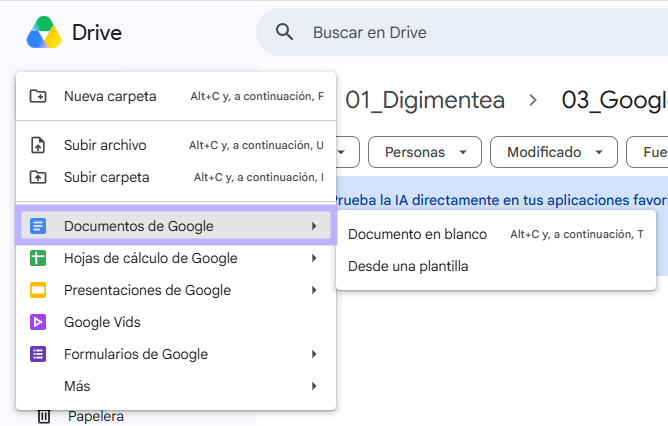Screen dimensions: 668x426
Task: Expand Presentaciones de Google submenu arrow
Action: [314, 290]
